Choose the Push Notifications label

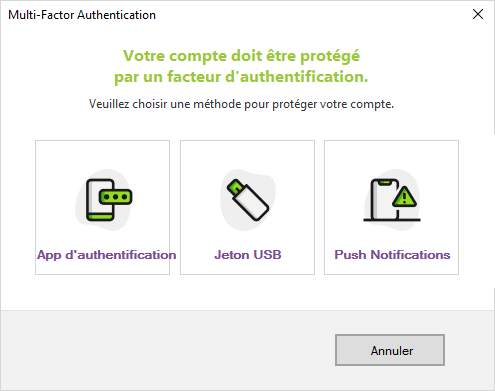coord(392,255)
